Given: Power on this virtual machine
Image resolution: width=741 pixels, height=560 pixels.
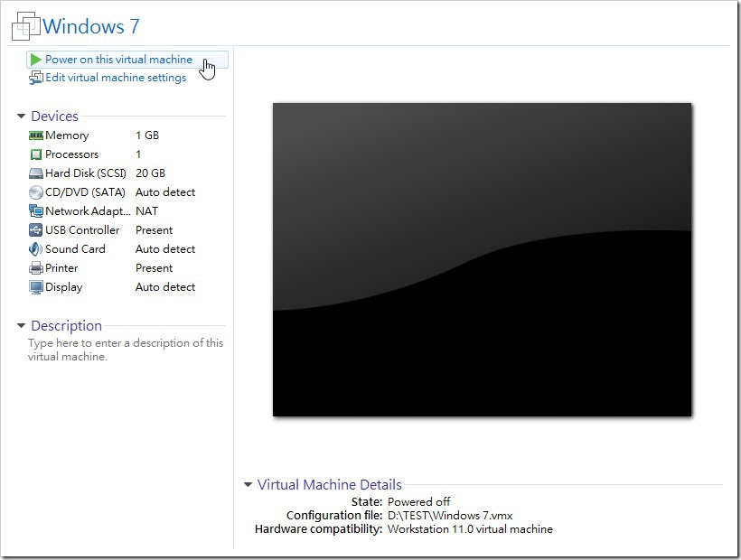Looking at the screenshot, I should coord(127,60).
